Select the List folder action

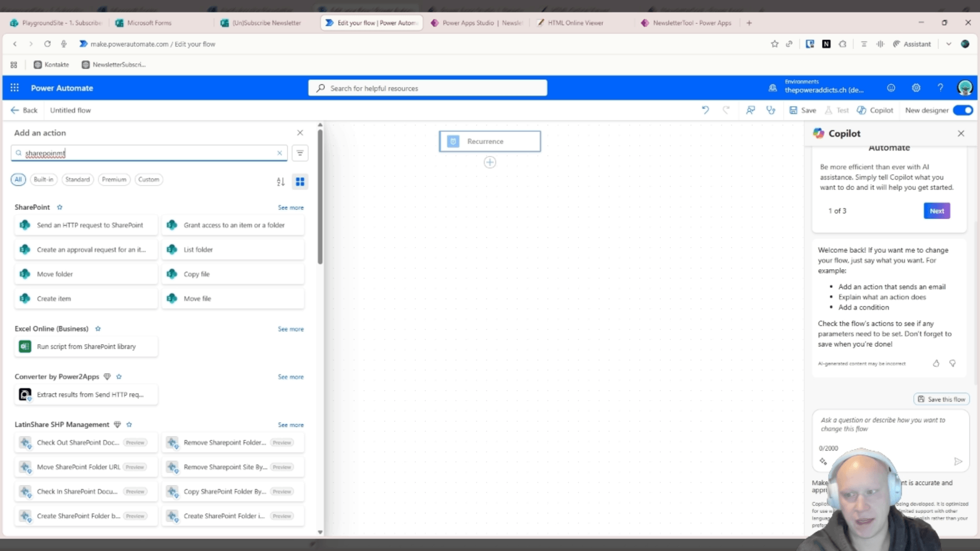pyautogui.click(x=233, y=249)
